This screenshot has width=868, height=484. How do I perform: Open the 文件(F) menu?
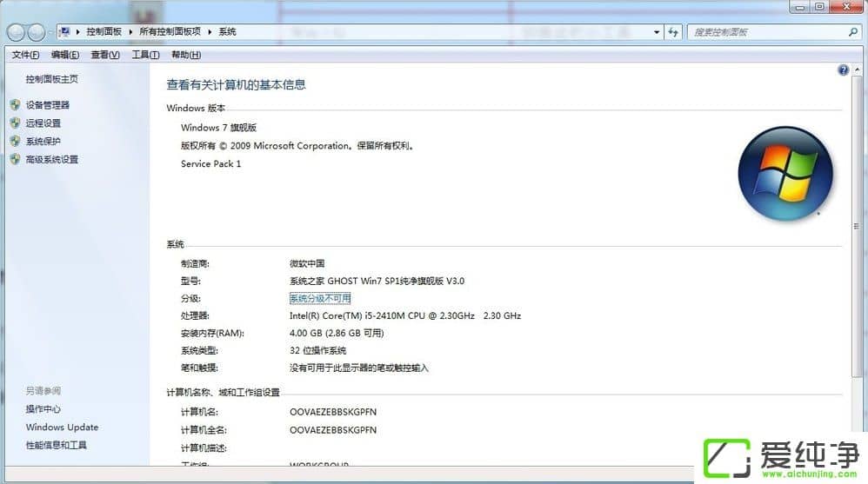(25, 55)
